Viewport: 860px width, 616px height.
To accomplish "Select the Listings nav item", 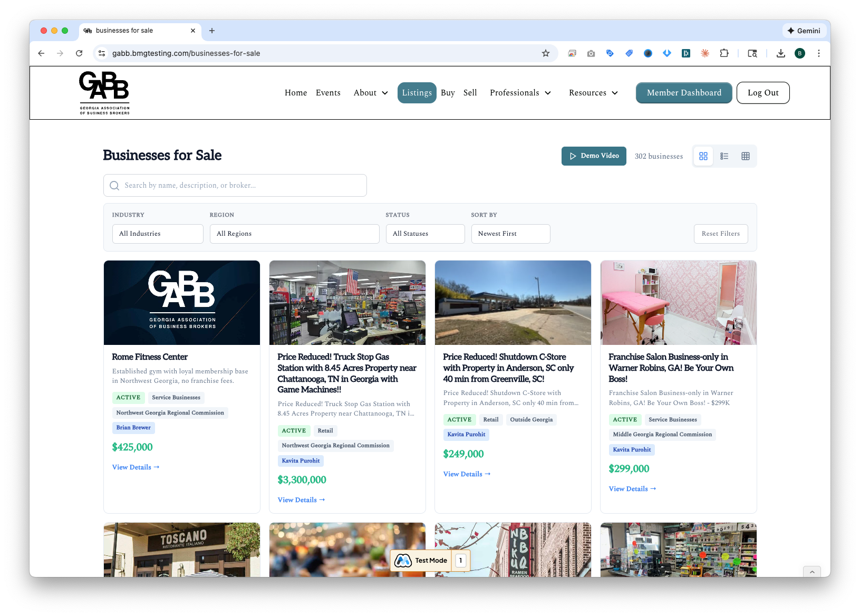I will (417, 93).
